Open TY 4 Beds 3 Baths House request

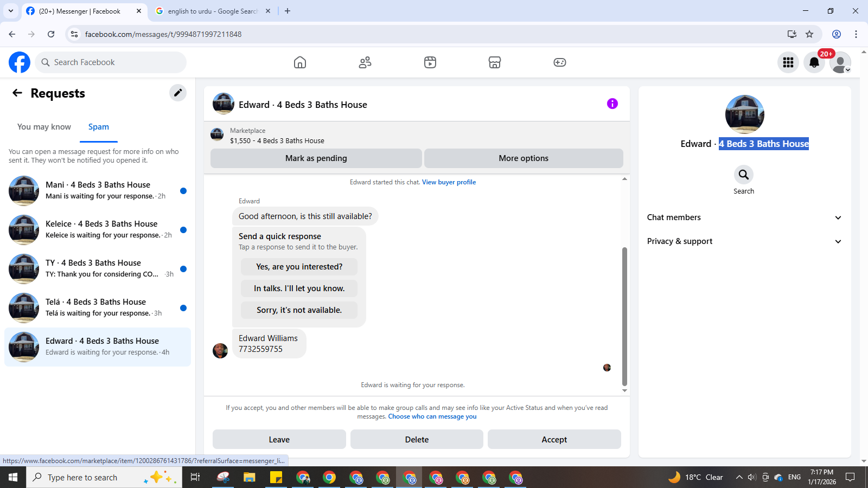coord(98,269)
